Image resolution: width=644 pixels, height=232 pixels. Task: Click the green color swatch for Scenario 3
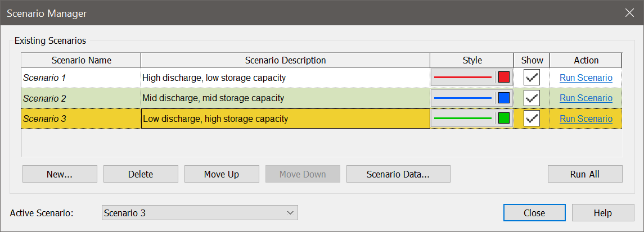504,118
